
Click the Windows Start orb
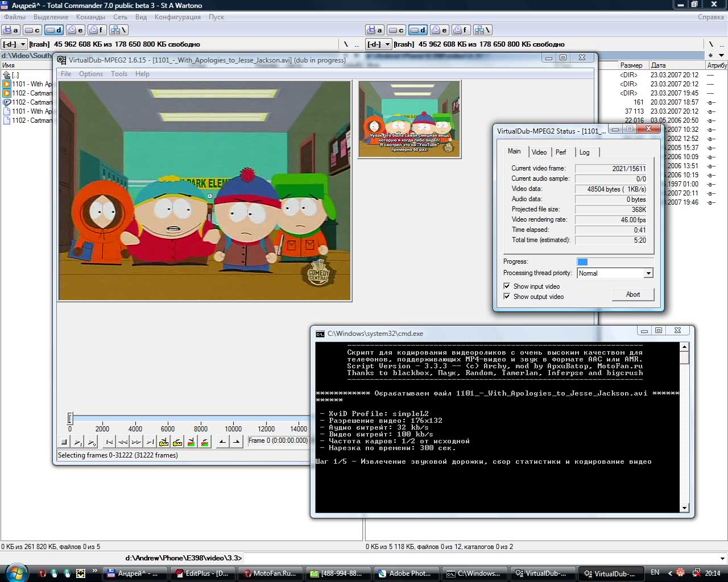pyautogui.click(x=15, y=573)
